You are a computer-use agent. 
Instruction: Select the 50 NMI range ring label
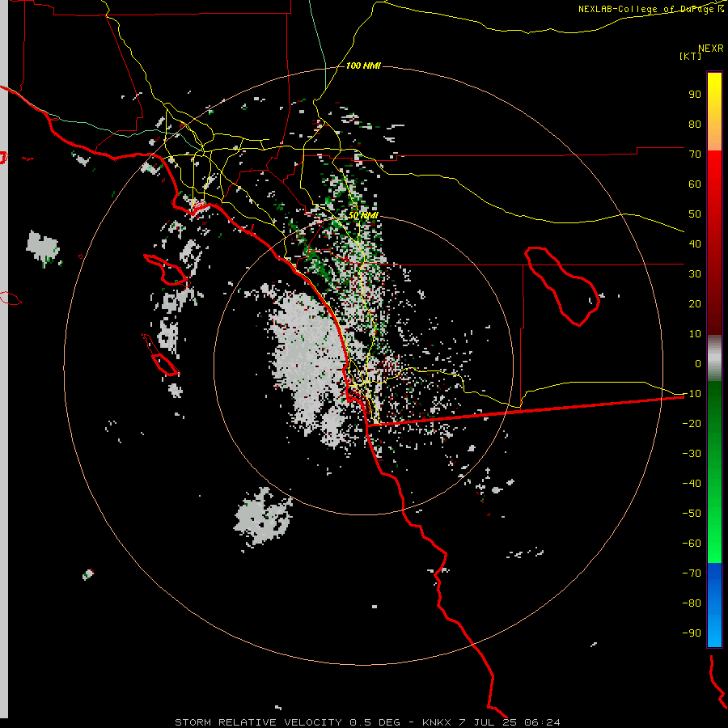coord(363,215)
